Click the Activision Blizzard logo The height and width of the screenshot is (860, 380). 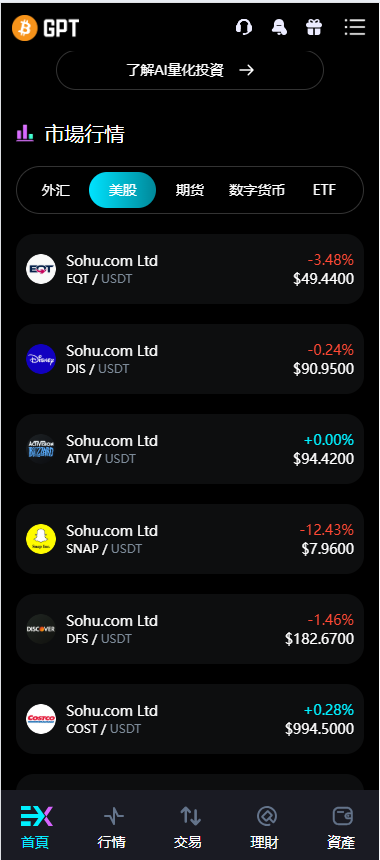(41, 449)
